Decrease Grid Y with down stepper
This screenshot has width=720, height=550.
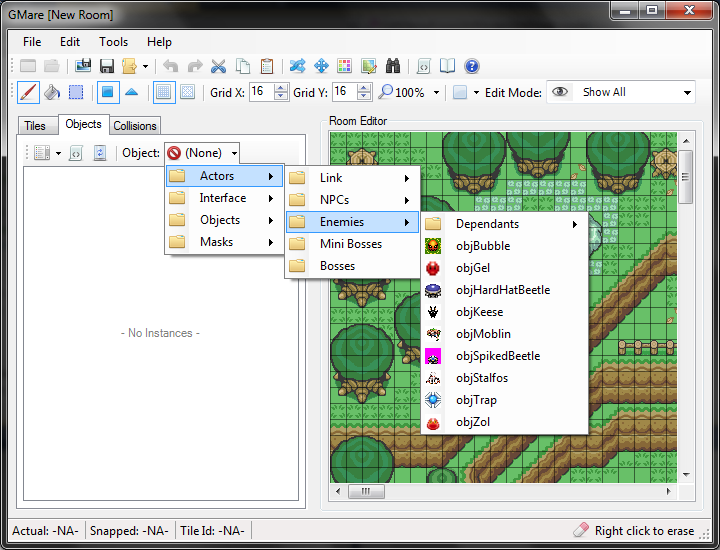364,96
